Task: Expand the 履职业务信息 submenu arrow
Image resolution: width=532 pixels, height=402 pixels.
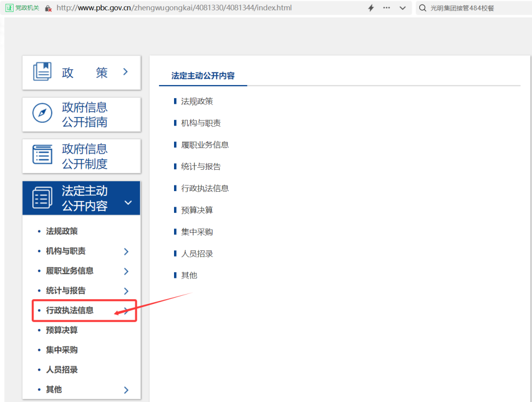Action: click(126, 271)
